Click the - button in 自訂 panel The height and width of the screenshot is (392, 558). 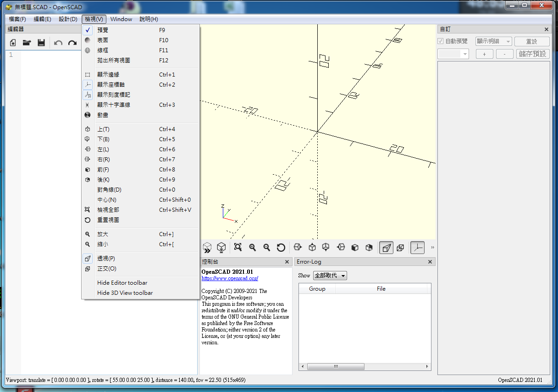[x=505, y=54]
